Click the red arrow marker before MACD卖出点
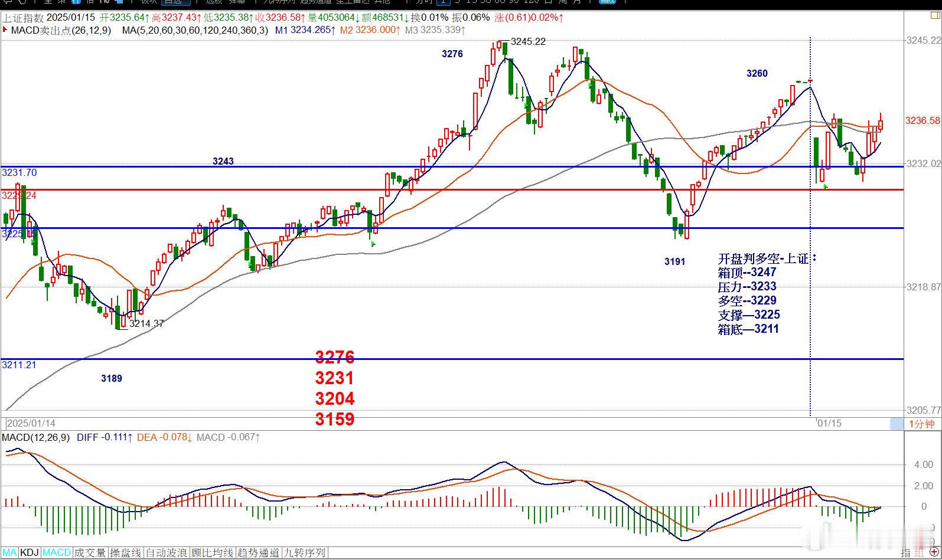Screen dimensions: 942x560 [5, 30]
